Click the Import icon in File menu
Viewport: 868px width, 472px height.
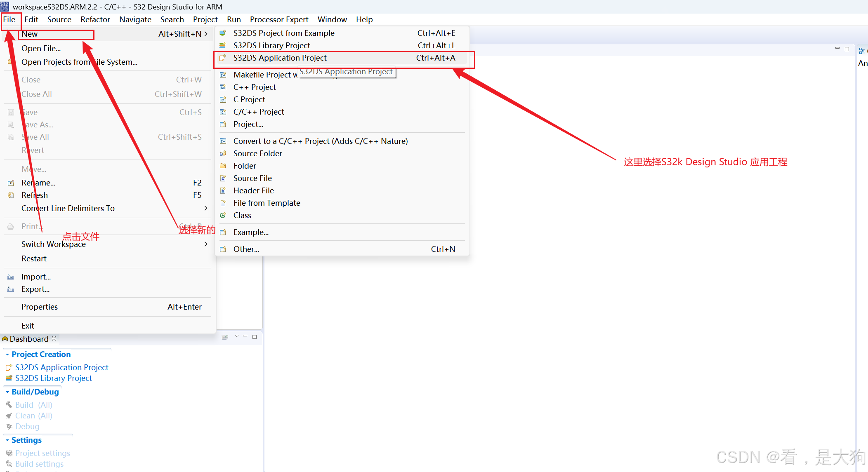pyautogui.click(x=11, y=277)
